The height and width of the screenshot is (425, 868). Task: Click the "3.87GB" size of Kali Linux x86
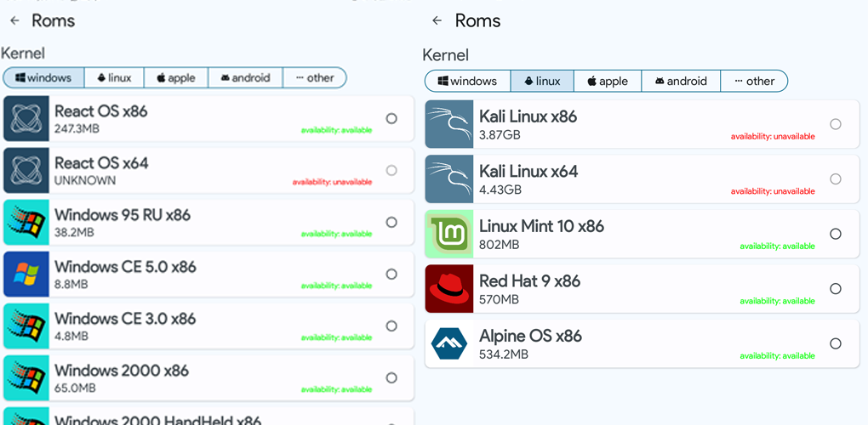point(500,134)
